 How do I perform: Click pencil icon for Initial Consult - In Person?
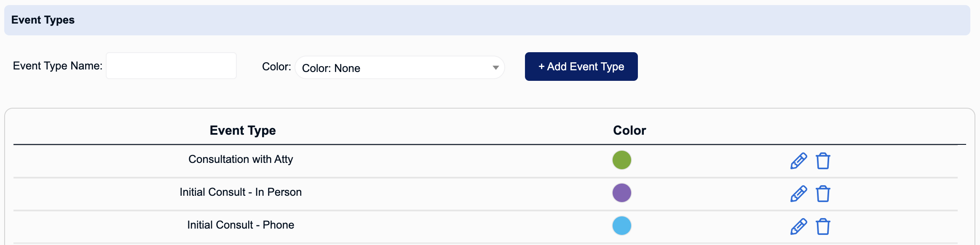[x=798, y=194]
